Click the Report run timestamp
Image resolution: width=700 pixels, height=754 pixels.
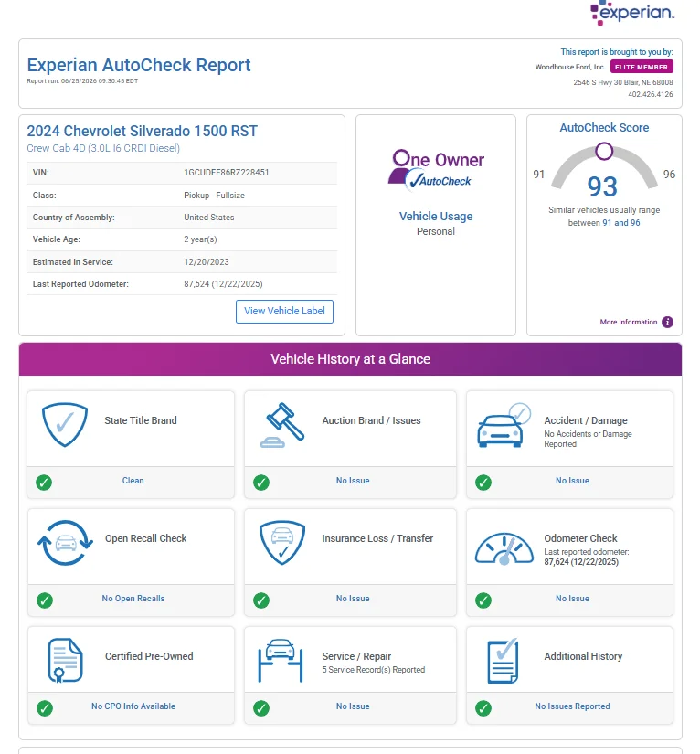pos(82,81)
